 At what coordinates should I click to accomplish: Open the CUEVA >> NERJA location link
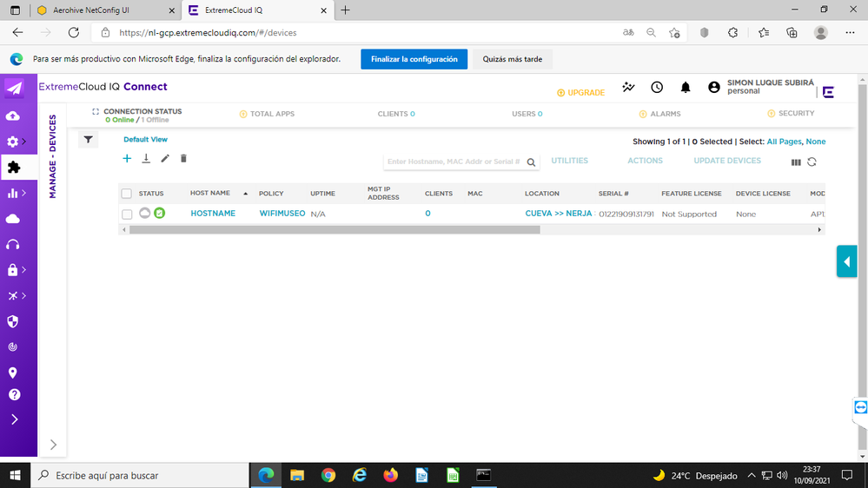coord(559,214)
